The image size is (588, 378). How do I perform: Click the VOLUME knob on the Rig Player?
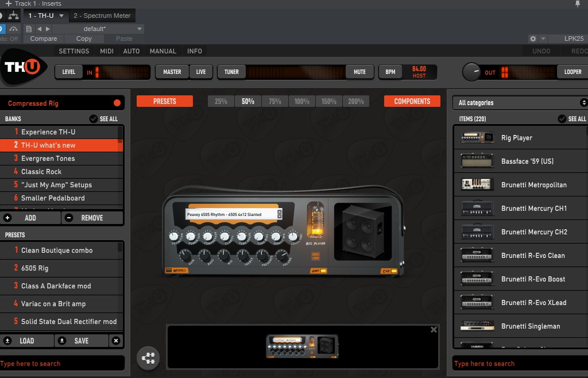281,256
